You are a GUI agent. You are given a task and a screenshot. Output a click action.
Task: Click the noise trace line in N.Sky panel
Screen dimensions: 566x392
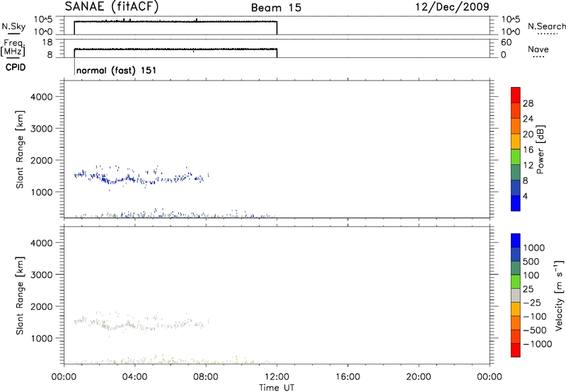click(175, 22)
